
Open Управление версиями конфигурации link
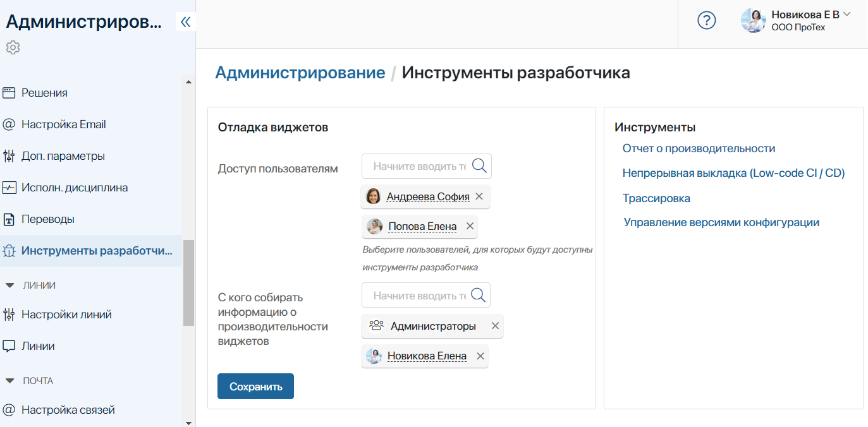coord(721,222)
